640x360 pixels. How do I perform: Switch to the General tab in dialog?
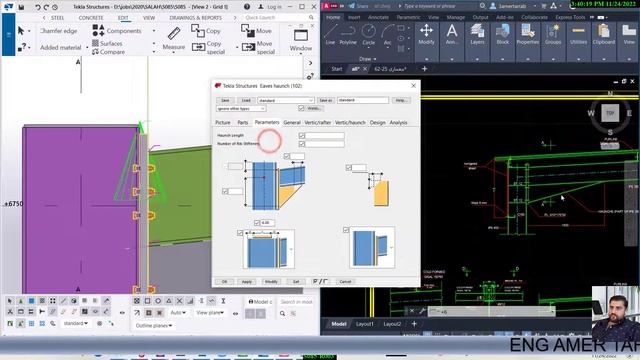292,122
